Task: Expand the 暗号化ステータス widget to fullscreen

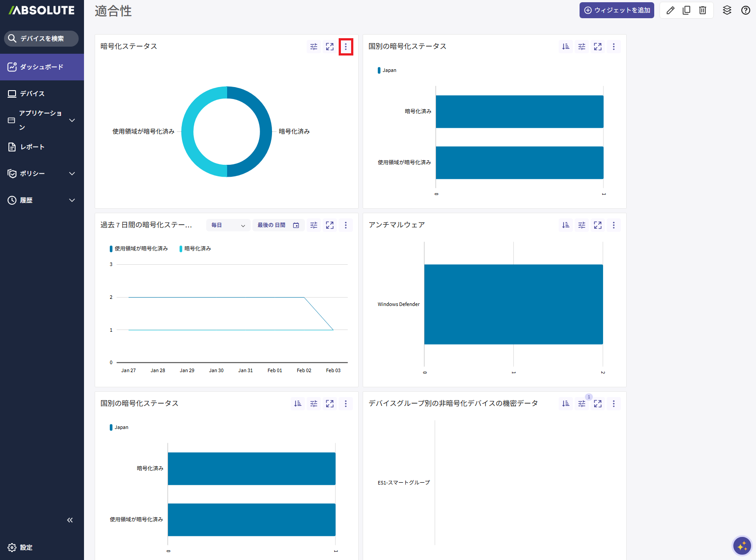Action: coord(330,47)
